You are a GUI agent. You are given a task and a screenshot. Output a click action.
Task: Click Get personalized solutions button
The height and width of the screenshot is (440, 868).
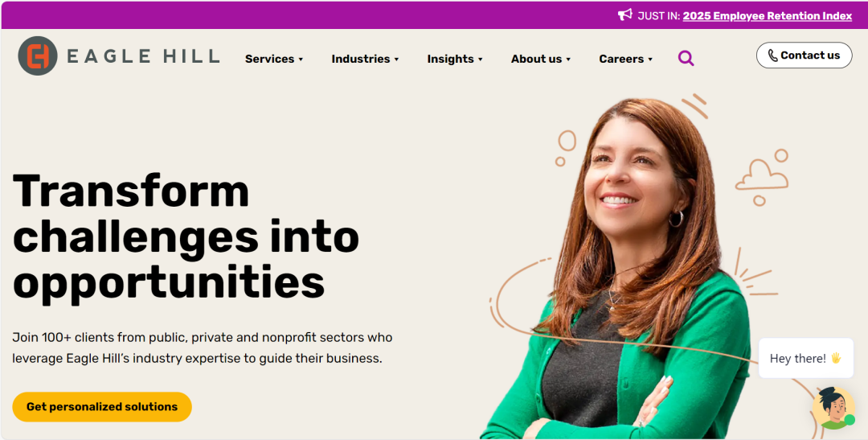pos(102,407)
